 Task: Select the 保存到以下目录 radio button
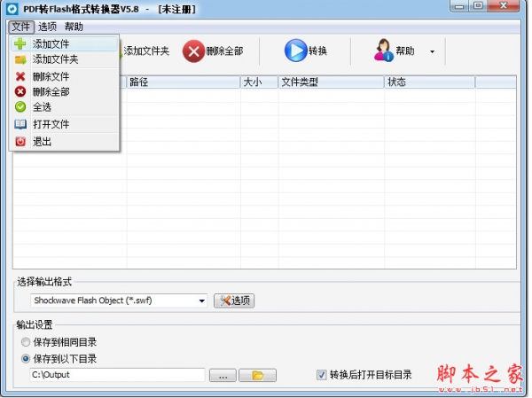click(26, 359)
